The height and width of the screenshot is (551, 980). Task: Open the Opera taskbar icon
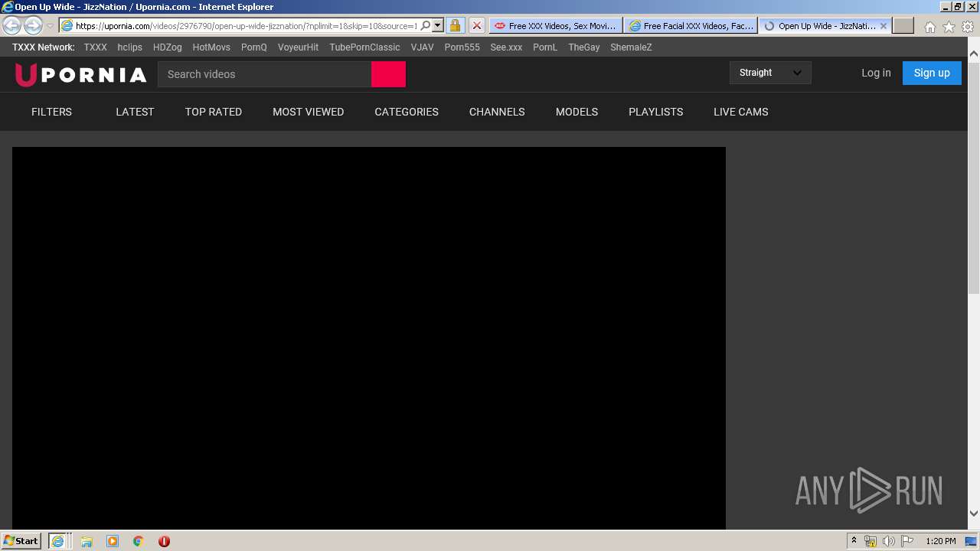(164, 541)
